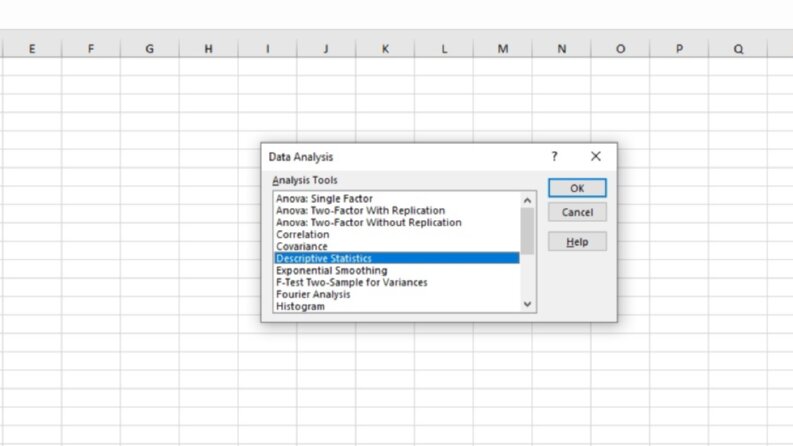Click the question mark help icon

point(554,156)
